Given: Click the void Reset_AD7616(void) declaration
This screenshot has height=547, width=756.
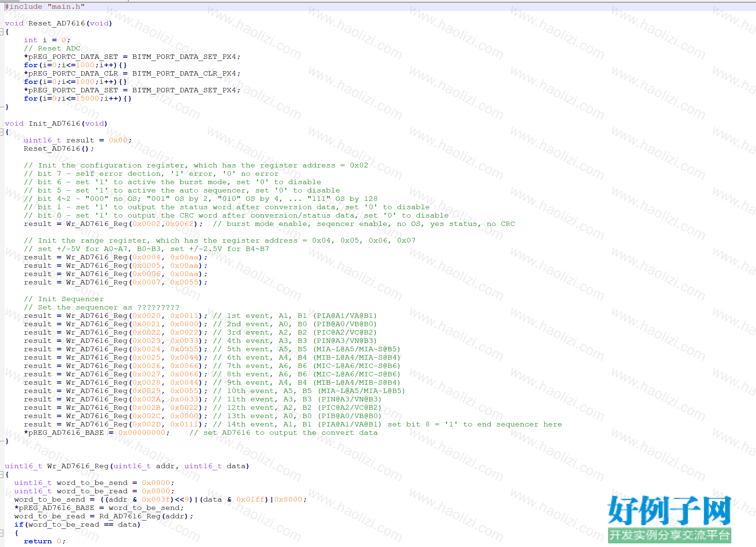Looking at the screenshot, I should coord(59,23).
